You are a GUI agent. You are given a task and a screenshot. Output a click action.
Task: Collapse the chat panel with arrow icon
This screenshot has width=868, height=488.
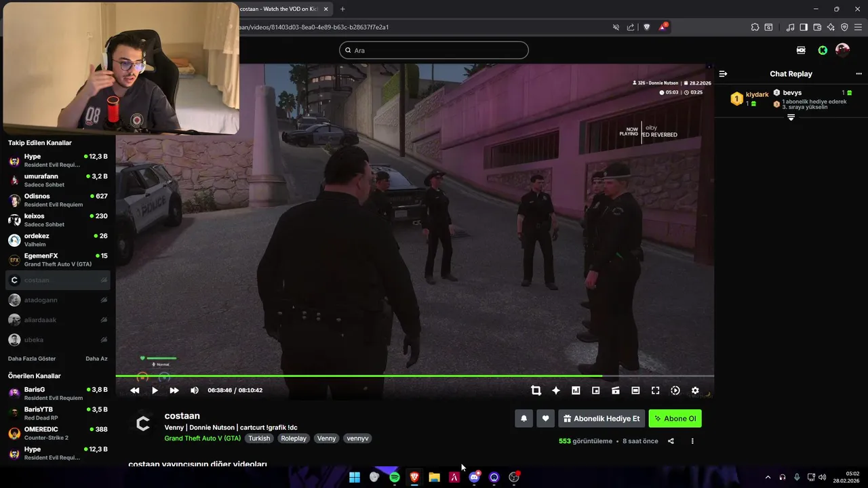click(x=724, y=74)
